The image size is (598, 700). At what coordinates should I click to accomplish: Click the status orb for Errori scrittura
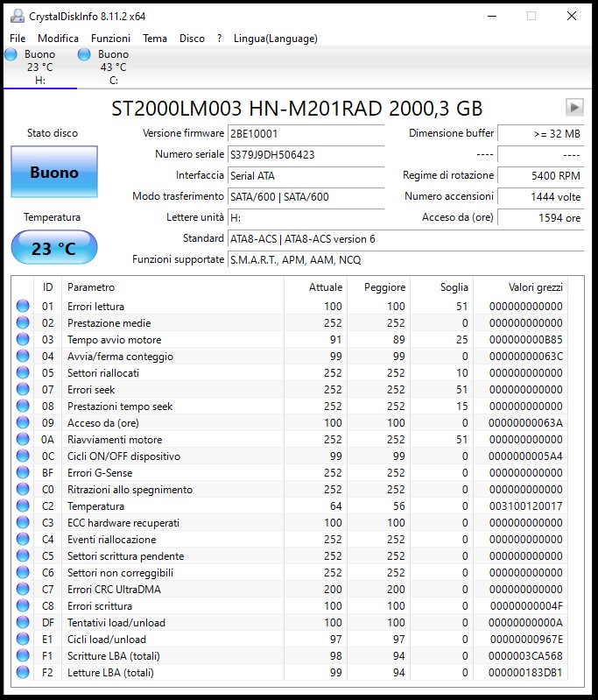point(23,605)
